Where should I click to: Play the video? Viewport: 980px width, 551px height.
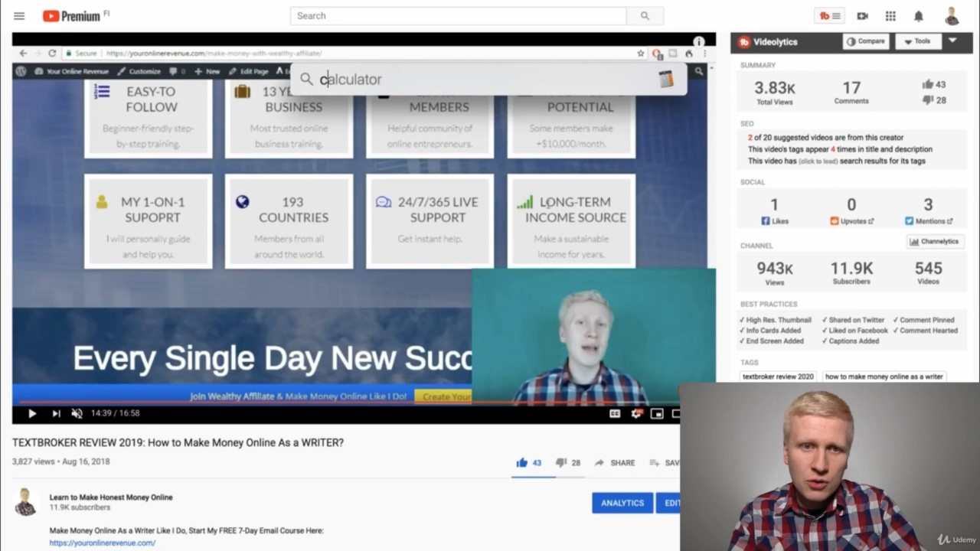[x=31, y=413]
